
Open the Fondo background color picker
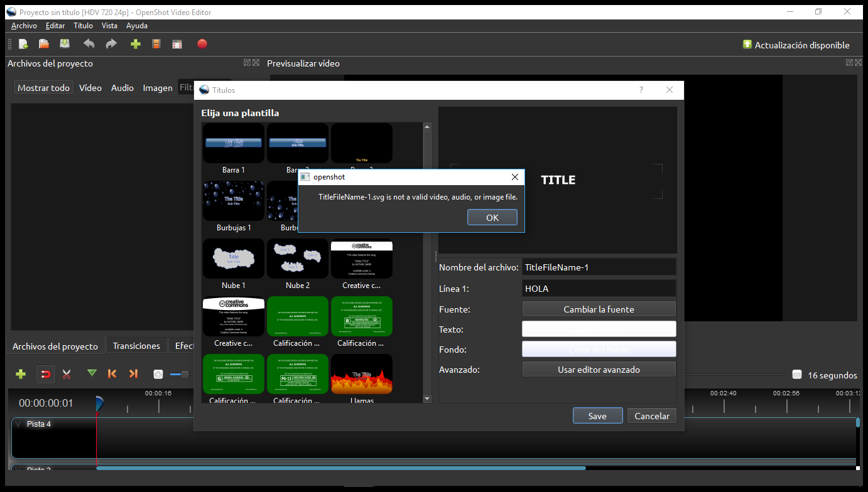click(599, 349)
